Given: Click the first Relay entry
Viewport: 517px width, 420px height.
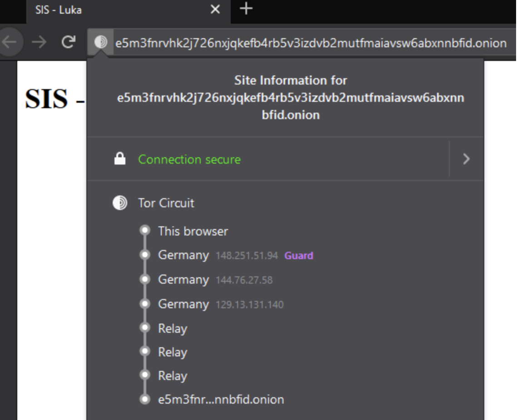Looking at the screenshot, I should click(x=173, y=329).
